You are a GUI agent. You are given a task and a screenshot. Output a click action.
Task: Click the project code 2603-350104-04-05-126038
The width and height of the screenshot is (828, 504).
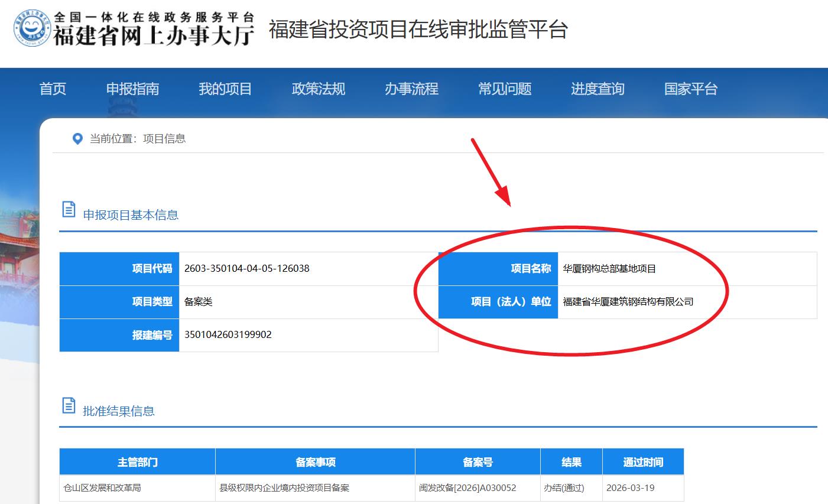pos(246,268)
